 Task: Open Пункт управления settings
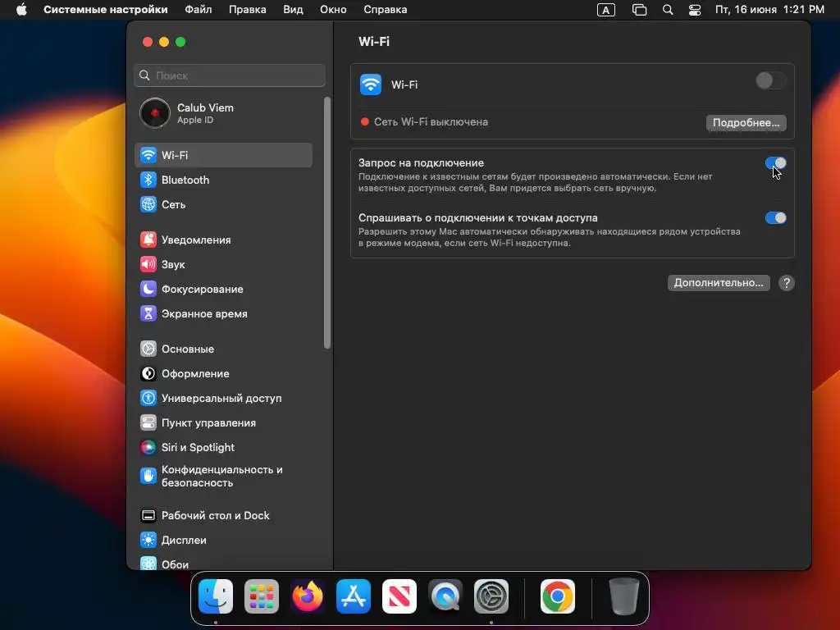[223, 423]
